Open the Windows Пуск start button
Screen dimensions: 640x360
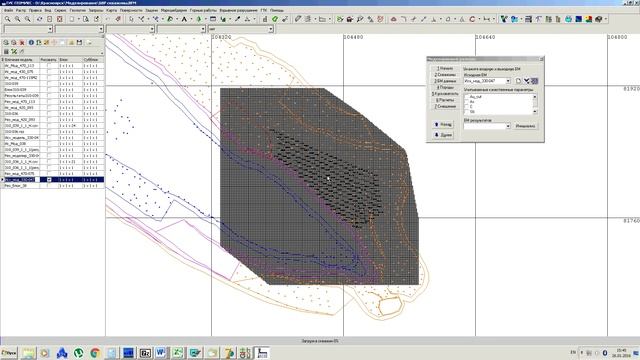pyautogui.click(x=9, y=353)
